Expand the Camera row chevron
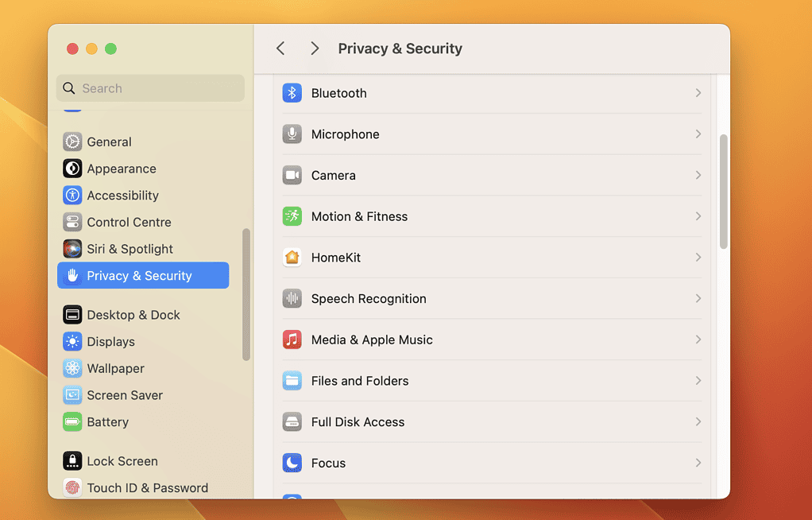The width and height of the screenshot is (812, 520). click(x=698, y=175)
